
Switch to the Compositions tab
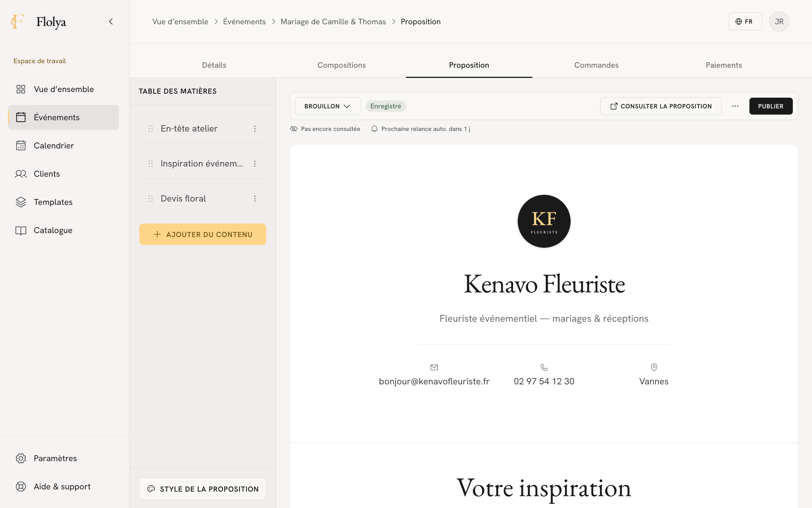(342, 65)
